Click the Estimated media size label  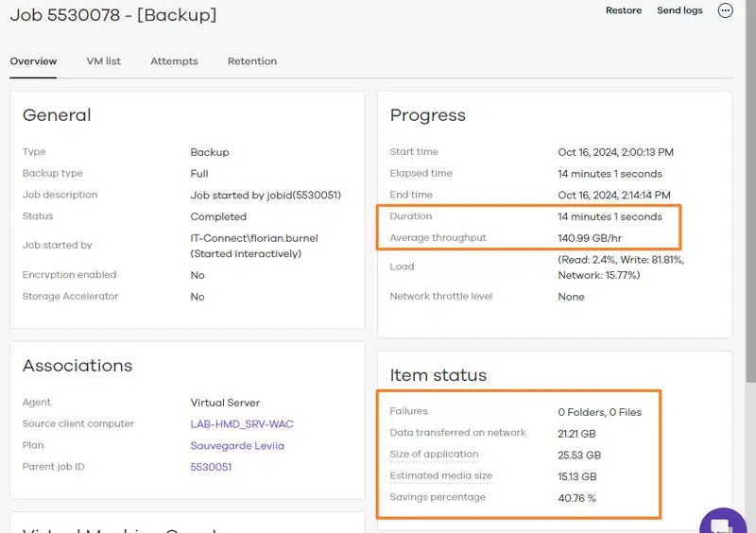click(x=440, y=476)
